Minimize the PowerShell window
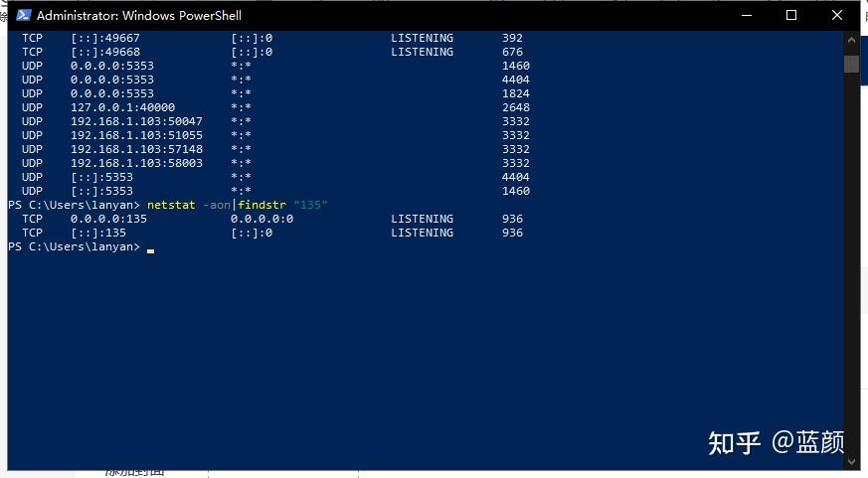 tap(747, 15)
